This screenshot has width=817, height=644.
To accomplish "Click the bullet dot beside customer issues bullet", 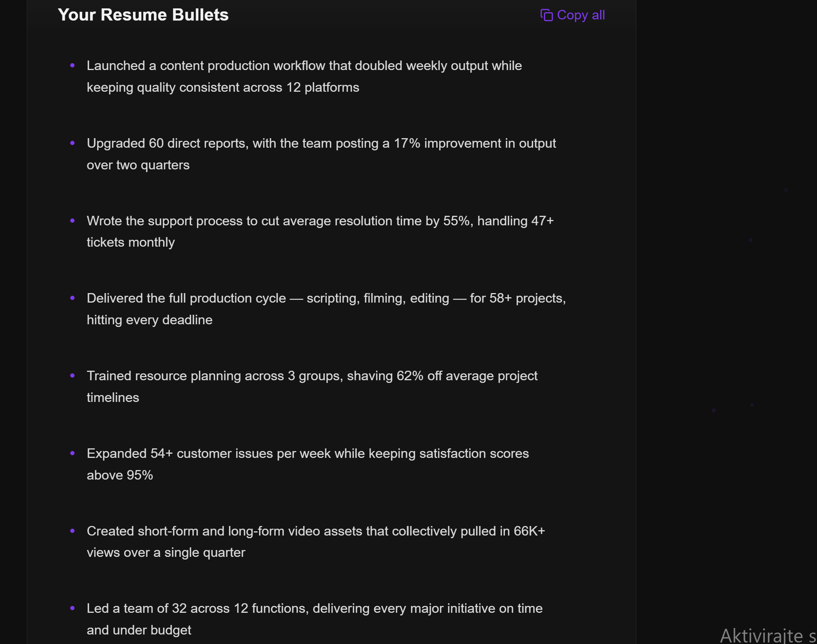I will [72, 454].
